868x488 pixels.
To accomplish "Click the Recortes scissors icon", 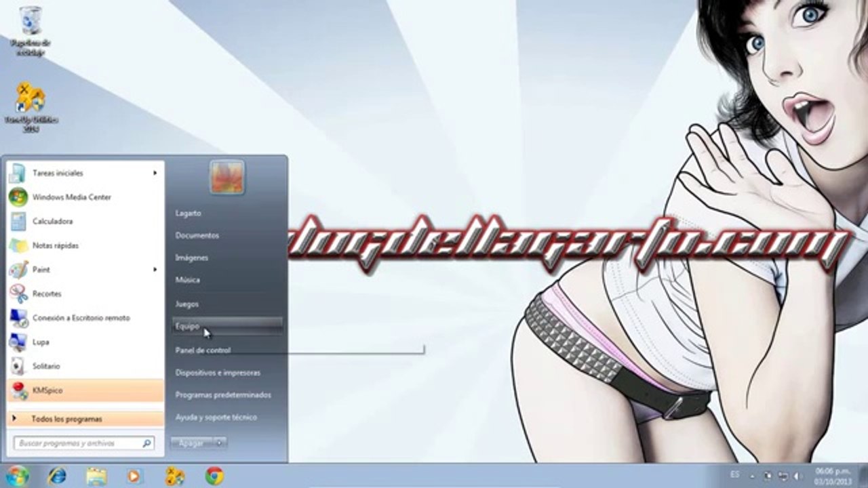I will click(18, 293).
